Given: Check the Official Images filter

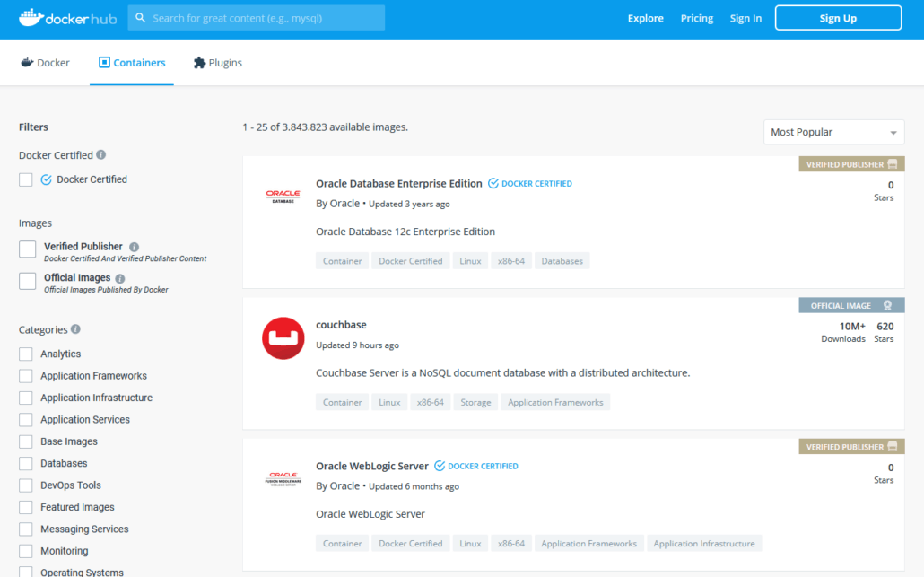Looking at the screenshot, I should [27, 281].
